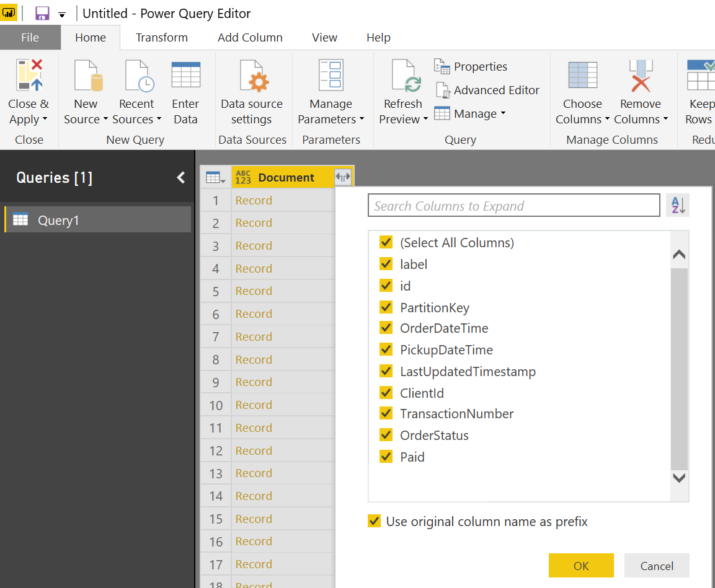Open the Enter Data table icon
This screenshot has height=588, width=715.
pyautogui.click(x=185, y=75)
